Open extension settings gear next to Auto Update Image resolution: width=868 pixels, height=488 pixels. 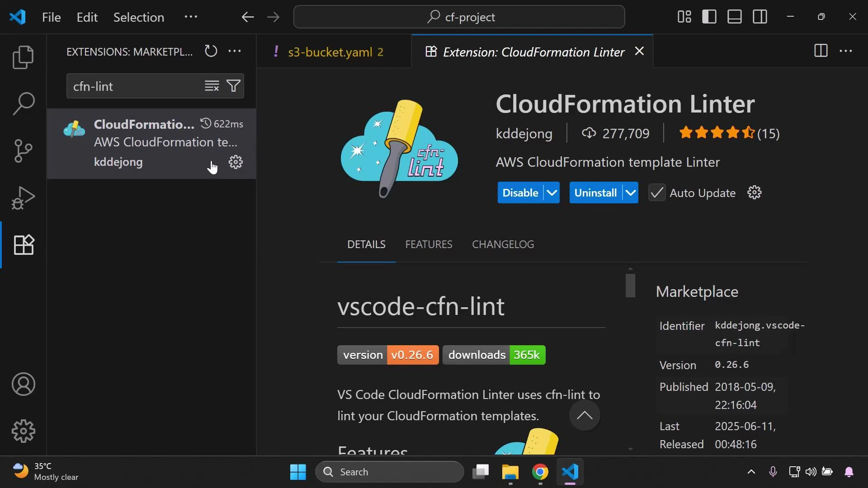755,192
